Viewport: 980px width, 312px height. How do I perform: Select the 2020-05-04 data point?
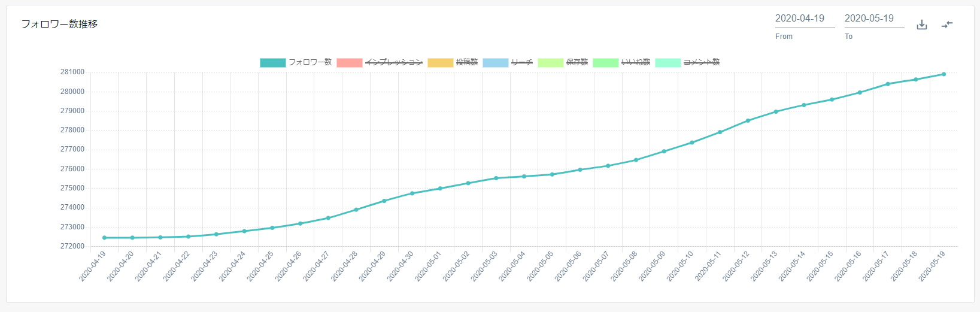pos(524,177)
